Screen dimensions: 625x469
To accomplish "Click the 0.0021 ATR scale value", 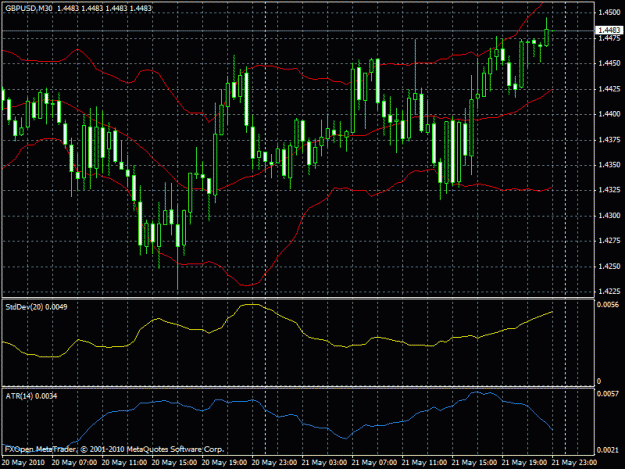I will pos(608,450).
